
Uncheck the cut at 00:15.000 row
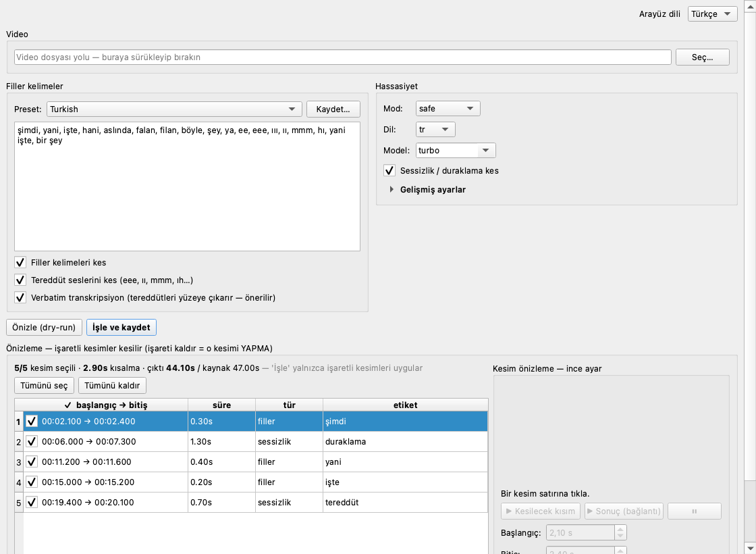coord(32,482)
